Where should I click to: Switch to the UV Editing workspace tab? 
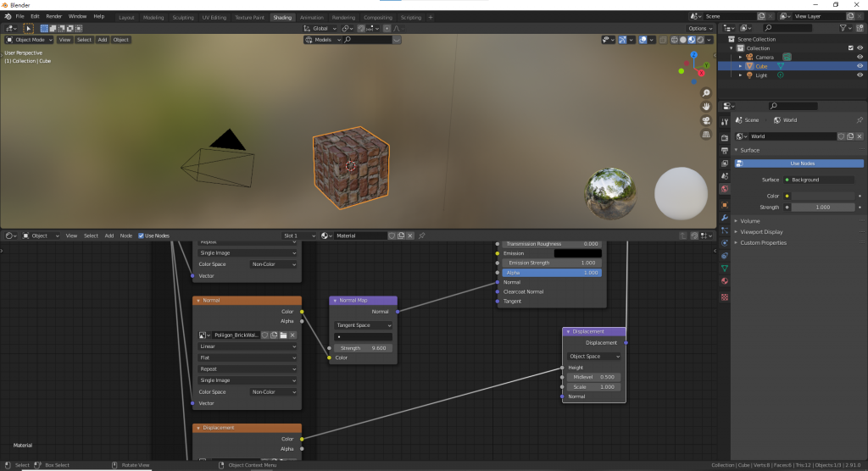(x=214, y=17)
